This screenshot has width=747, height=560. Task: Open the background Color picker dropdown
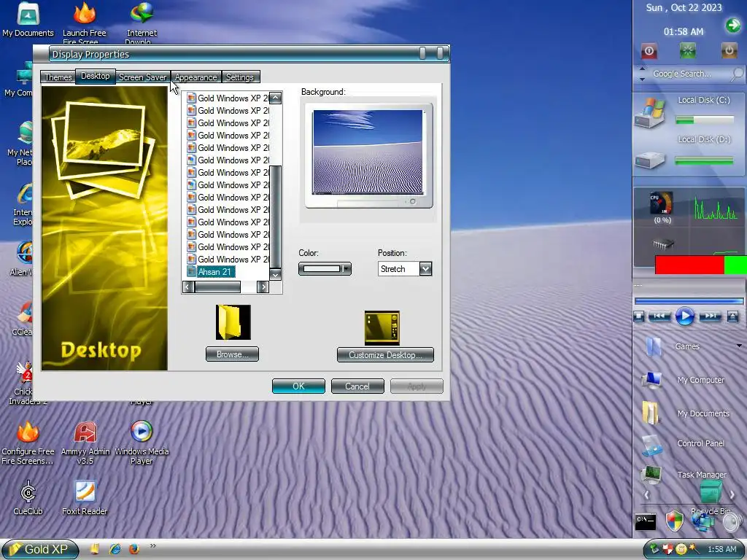325,269
